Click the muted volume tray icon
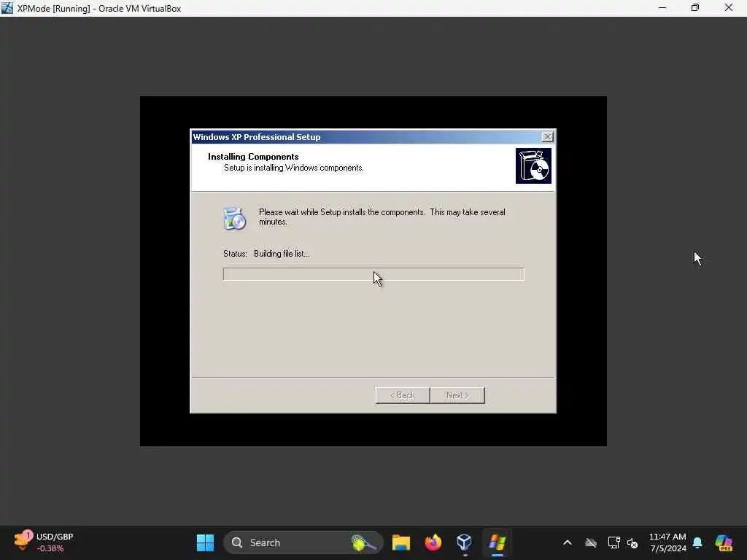The image size is (747, 560). (632, 542)
